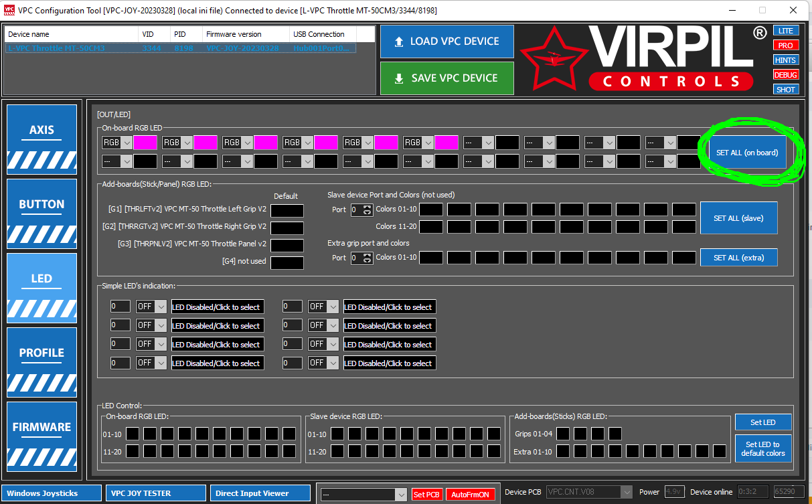812x504 pixels.
Task: Click bottom LED Disabled/Click to select, left column
Action: (218, 363)
